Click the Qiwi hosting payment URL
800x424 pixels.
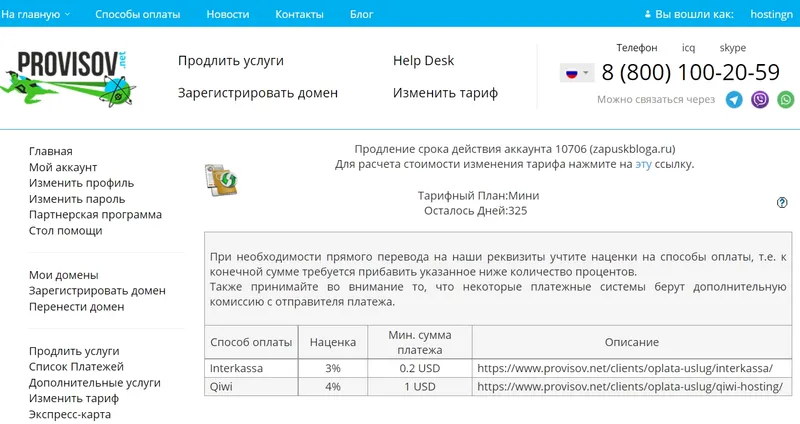click(630, 386)
